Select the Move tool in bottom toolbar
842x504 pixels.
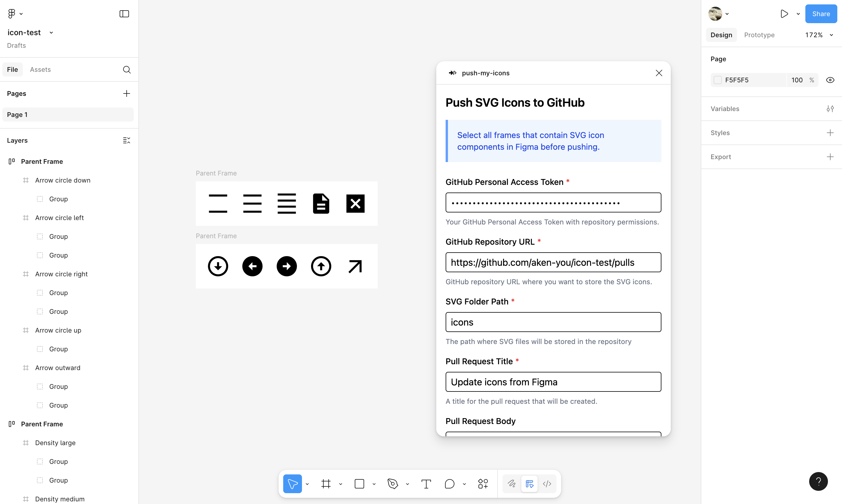(x=293, y=483)
